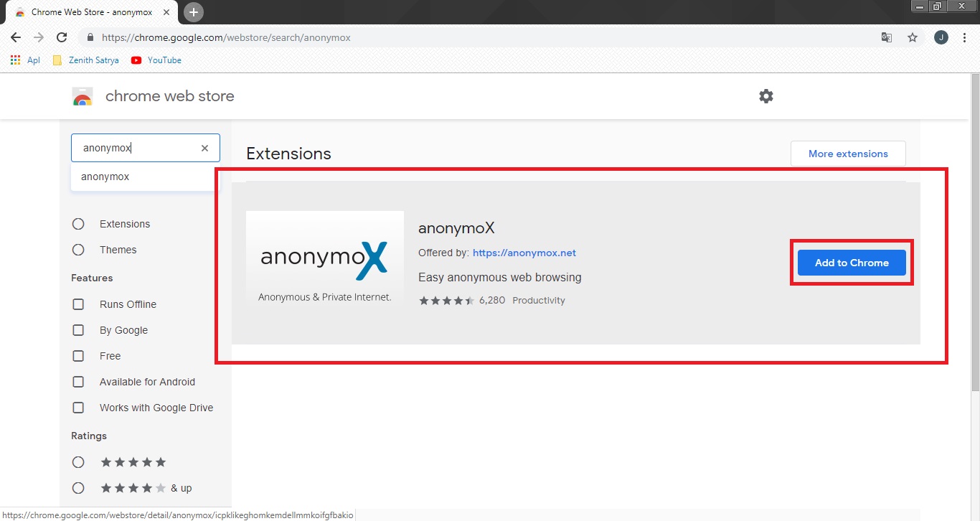The height and width of the screenshot is (521, 980).
Task: Enable the Free checkbox
Action: (x=78, y=356)
